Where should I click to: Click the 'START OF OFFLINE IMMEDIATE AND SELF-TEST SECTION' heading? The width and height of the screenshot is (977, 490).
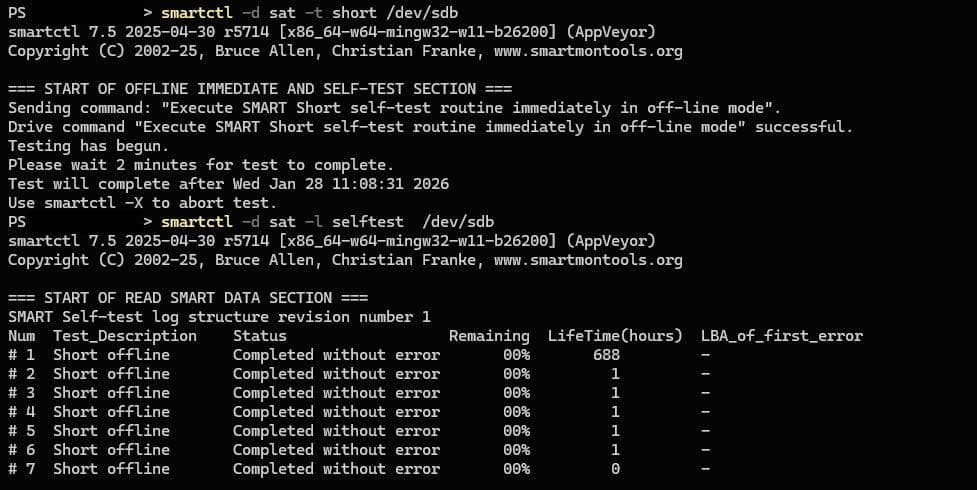pos(260,89)
